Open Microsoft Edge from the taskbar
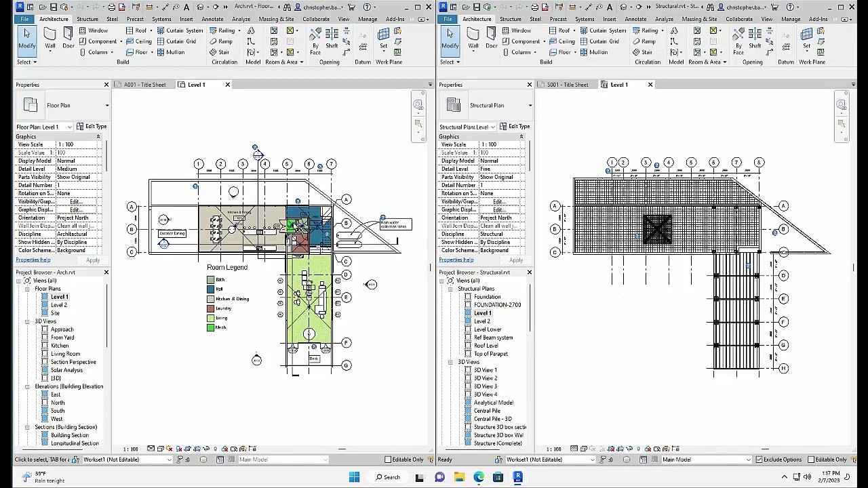This screenshot has height=488, width=868. (x=479, y=477)
